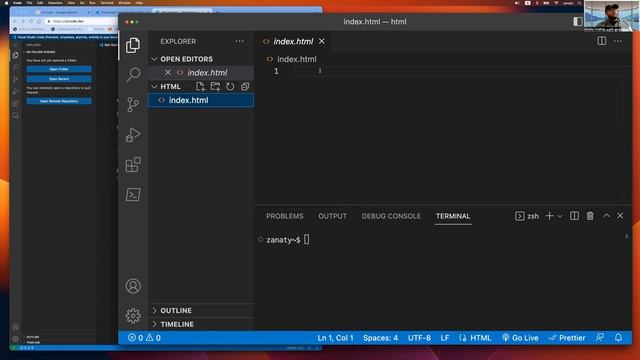Screen dimensions: 640x360
Task: Switch to the DEBUG CONSOLE tab
Action: coord(391,216)
